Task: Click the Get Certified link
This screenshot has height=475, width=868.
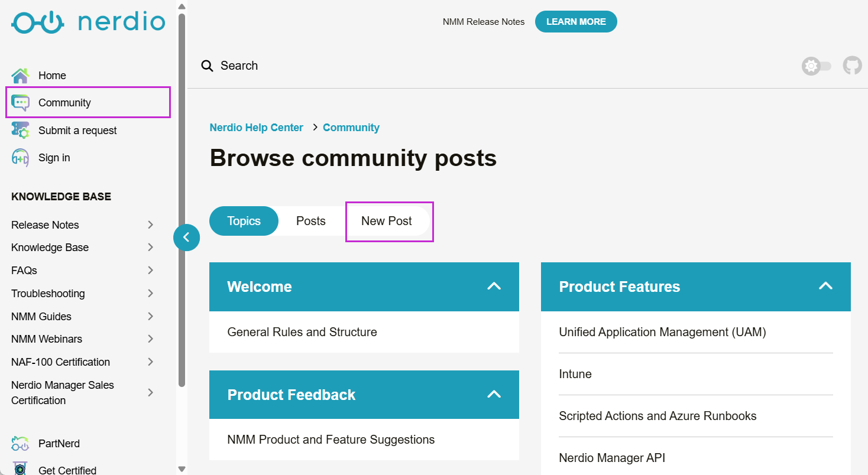Action: pos(67,470)
